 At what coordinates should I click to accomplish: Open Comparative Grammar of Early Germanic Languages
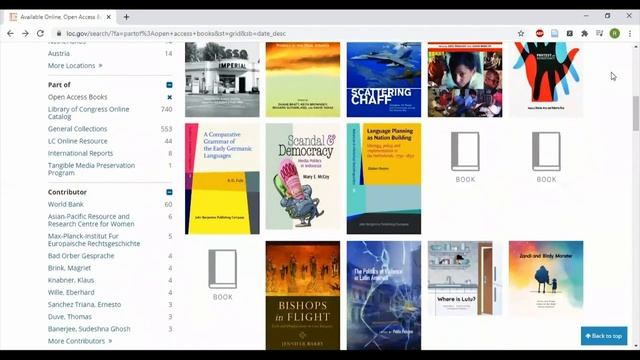coord(222,179)
